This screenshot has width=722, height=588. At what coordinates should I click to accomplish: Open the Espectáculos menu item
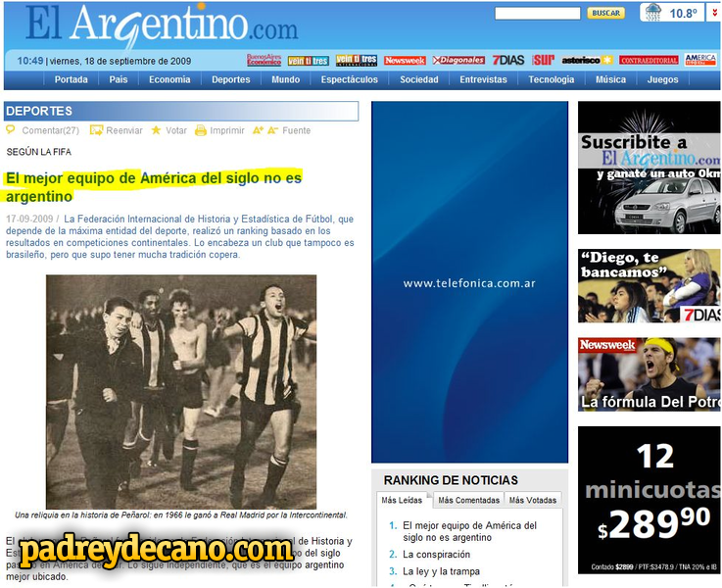tap(349, 79)
